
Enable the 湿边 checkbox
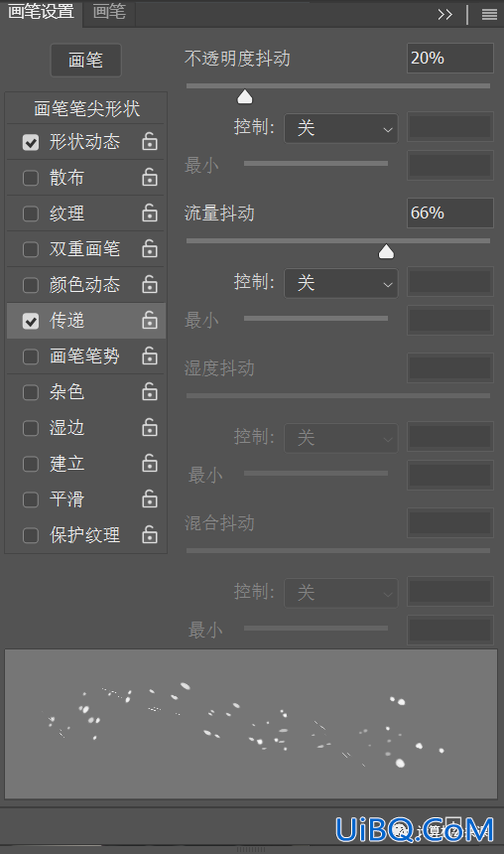[31, 429]
